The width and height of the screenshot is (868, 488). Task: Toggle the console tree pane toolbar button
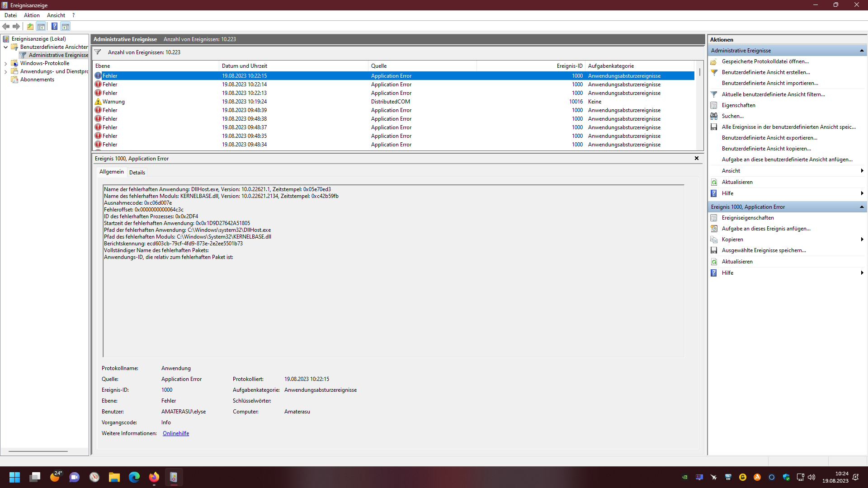click(x=41, y=26)
